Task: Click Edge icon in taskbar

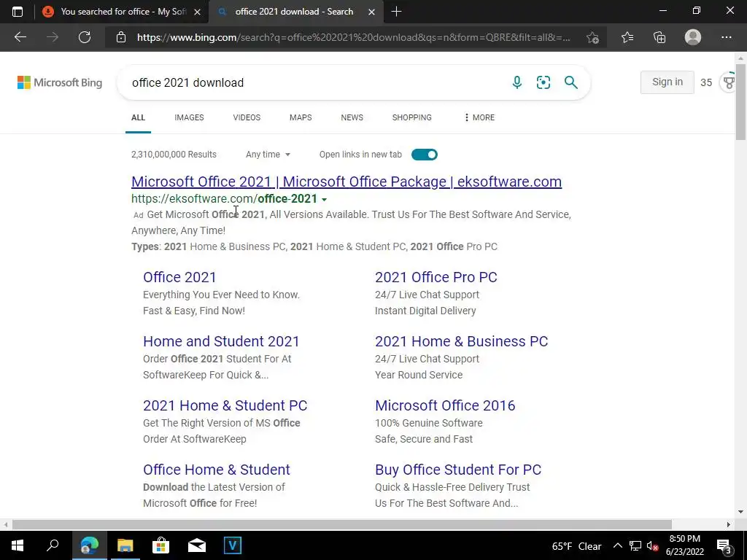Action: [90, 545]
